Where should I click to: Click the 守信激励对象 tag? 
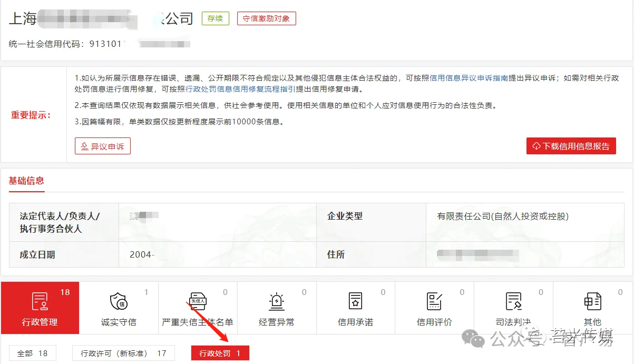pos(267,18)
